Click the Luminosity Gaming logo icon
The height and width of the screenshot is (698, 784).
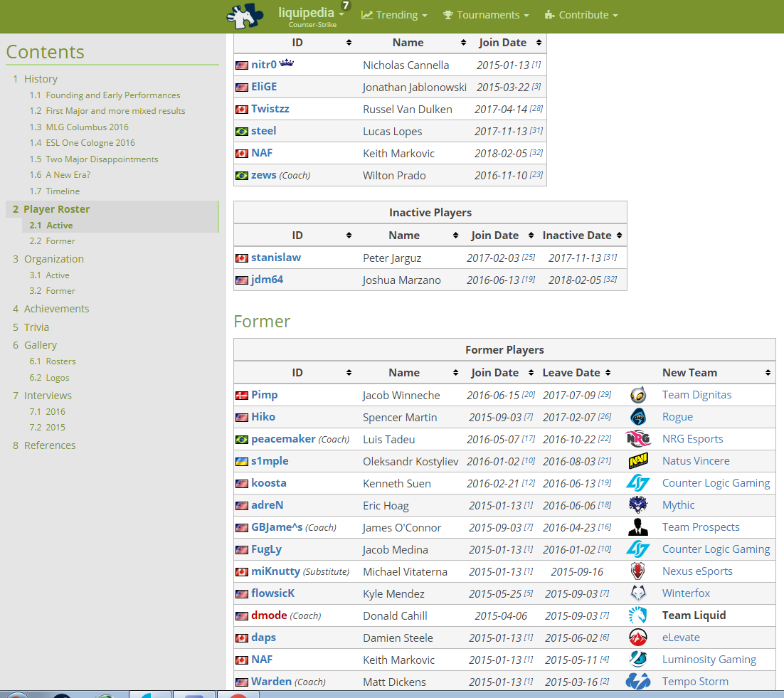638,659
